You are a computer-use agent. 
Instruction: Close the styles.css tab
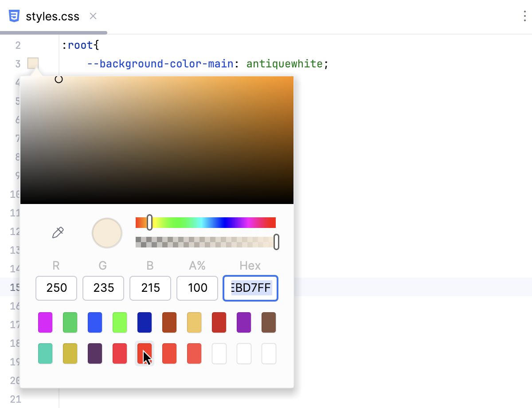[93, 16]
